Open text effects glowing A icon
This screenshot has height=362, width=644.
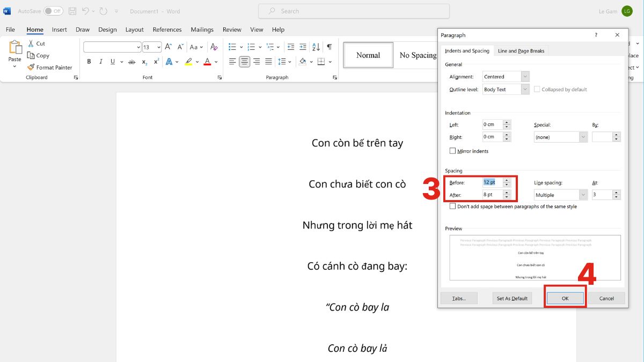[x=169, y=62]
